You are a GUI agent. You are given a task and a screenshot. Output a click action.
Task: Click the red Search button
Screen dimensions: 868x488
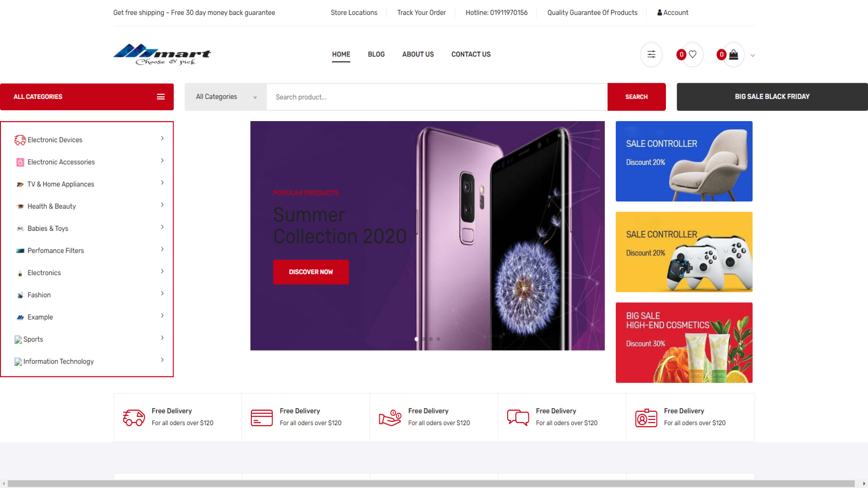pyautogui.click(x=637, y=97)
